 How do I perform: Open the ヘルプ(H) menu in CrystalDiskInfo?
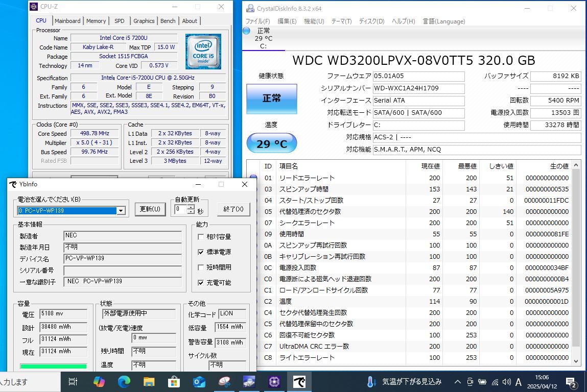click(404, 21)
